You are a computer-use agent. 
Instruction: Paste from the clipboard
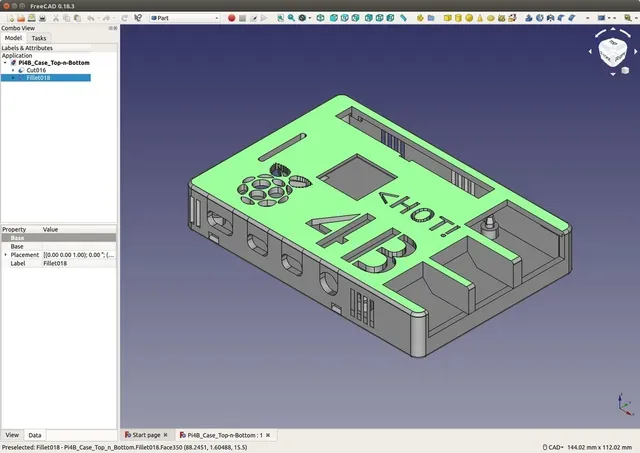click(x=77, y=18)
